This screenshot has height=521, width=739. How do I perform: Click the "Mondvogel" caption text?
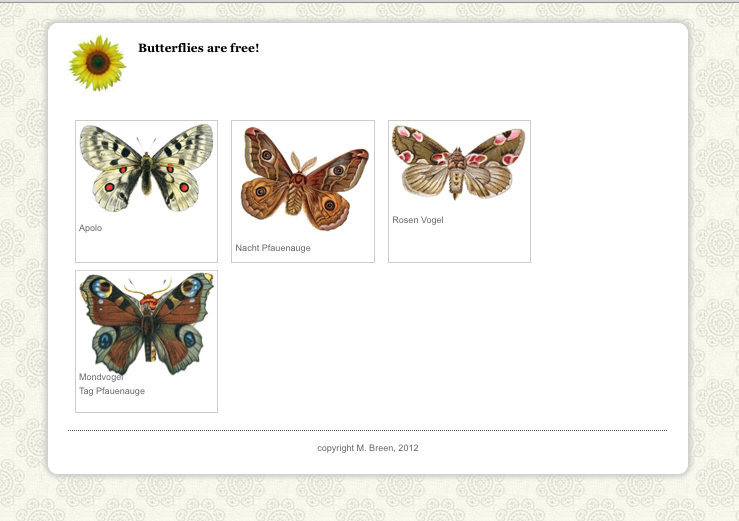click(x=100, y=378)
